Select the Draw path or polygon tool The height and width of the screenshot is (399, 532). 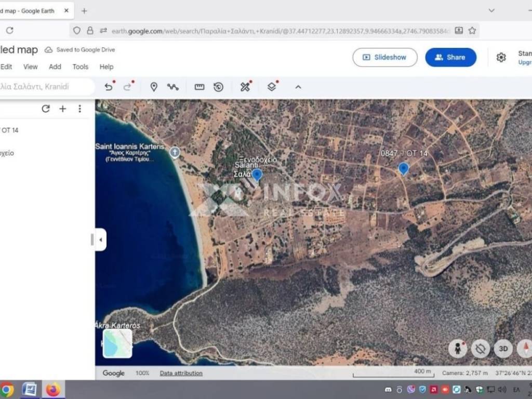pyautogui.click(x=173, y=87)
